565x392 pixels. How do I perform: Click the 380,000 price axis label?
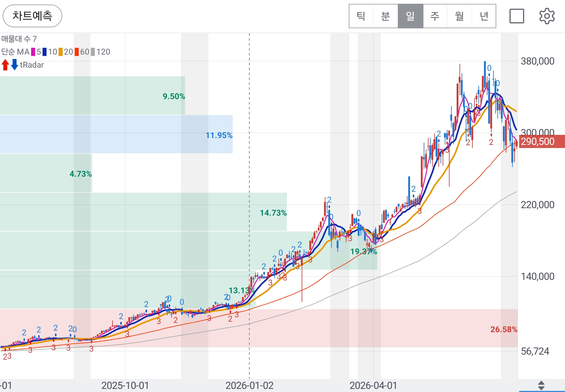pos(538,61)
